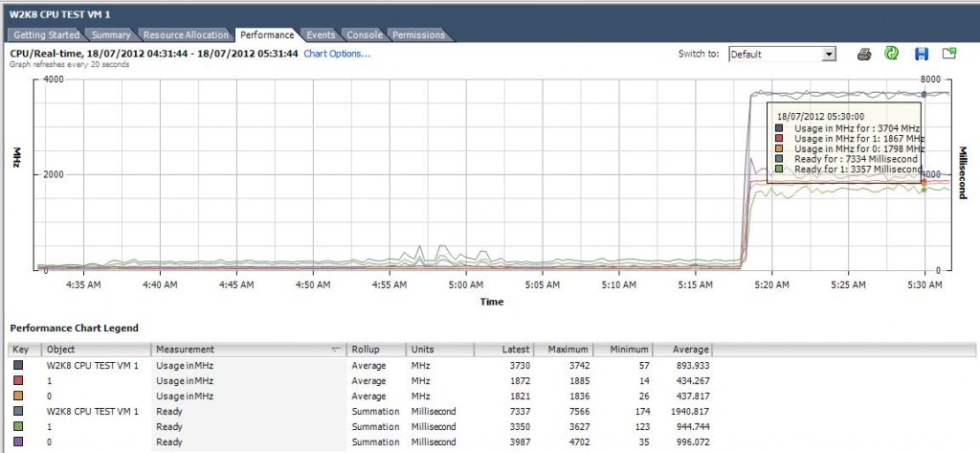Click Minimum value 123 in legend

pos(641,427)
